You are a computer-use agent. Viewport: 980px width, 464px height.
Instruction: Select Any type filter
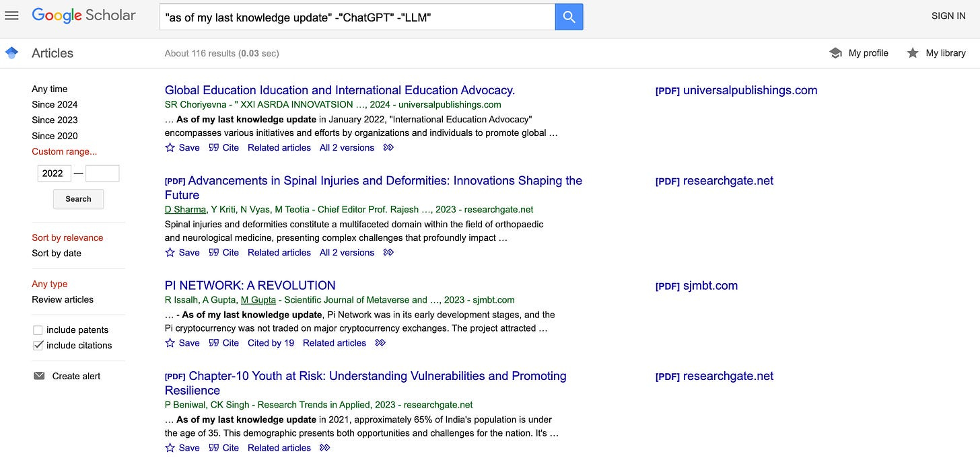[x=50, y=284]
